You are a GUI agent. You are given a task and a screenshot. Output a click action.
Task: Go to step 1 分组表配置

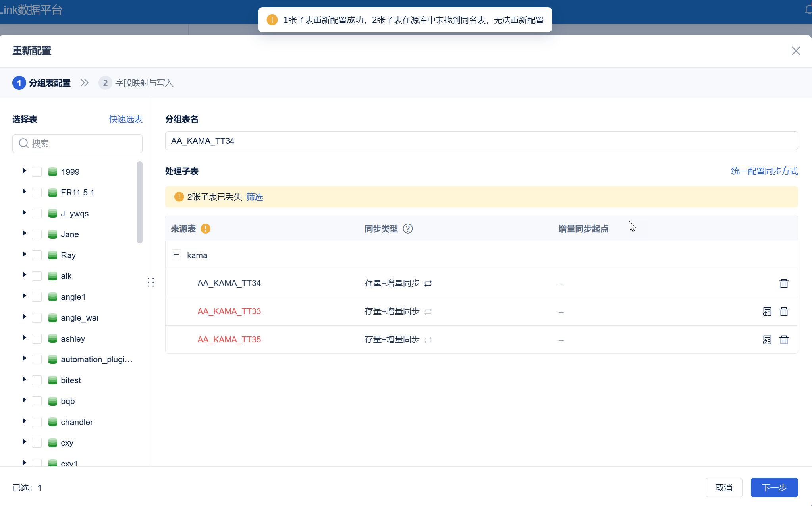click(42, 83)
